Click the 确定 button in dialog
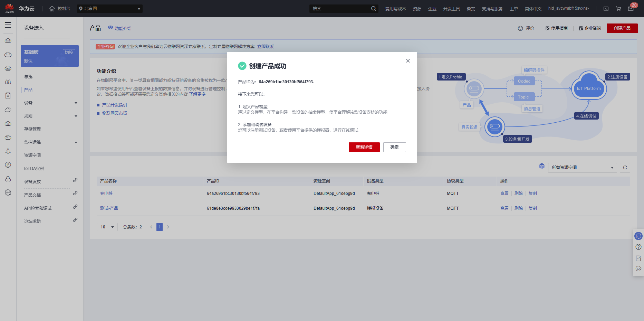 click(x=395, y=147)
